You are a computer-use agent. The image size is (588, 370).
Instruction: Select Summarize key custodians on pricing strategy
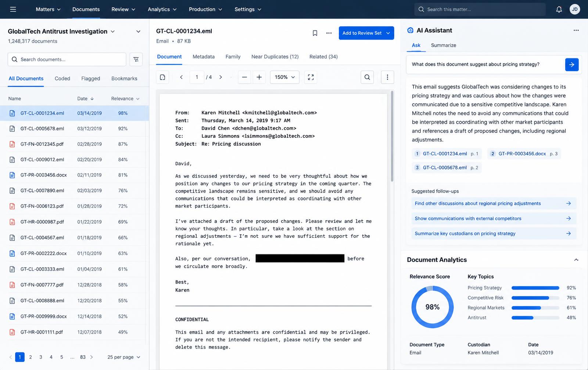494,233
